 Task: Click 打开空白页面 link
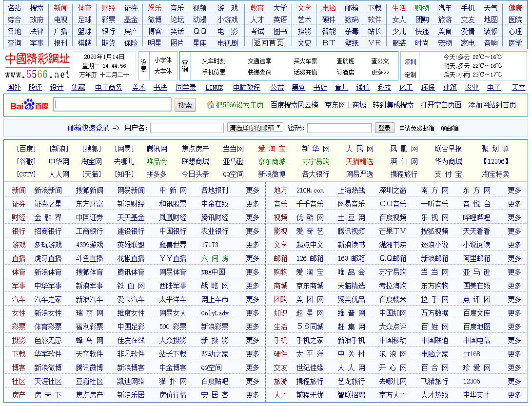[441, 105]
